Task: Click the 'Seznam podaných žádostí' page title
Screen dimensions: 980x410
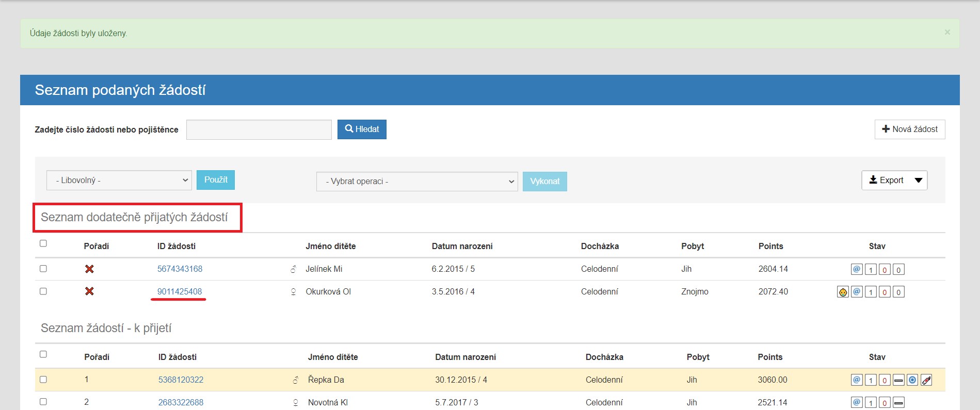Action: (120, 90)
